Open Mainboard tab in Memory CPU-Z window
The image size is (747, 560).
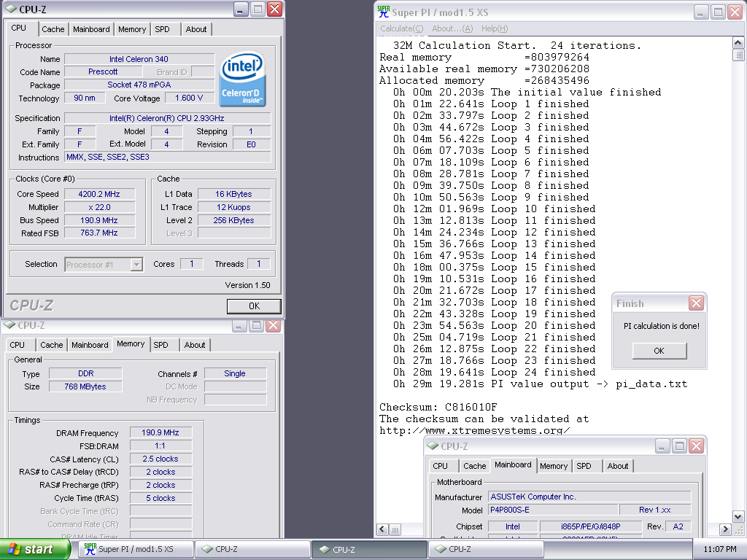90,345
